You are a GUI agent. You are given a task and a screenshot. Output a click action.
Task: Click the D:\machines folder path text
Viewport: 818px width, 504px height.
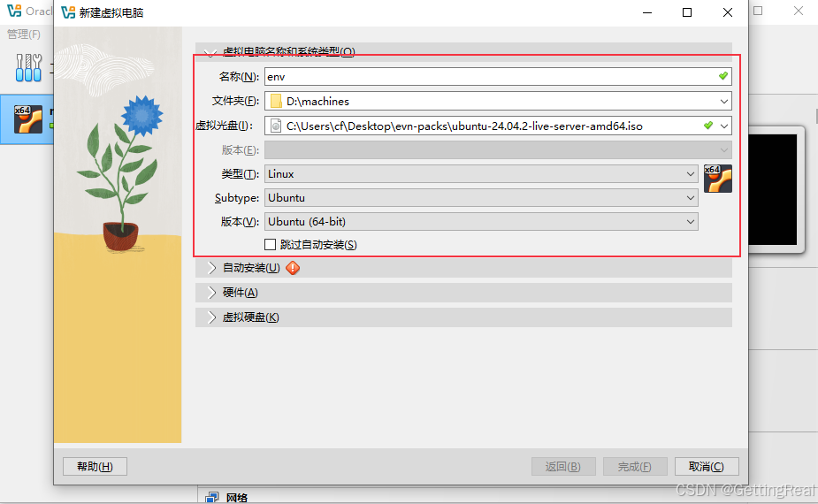tap(317, 101)
